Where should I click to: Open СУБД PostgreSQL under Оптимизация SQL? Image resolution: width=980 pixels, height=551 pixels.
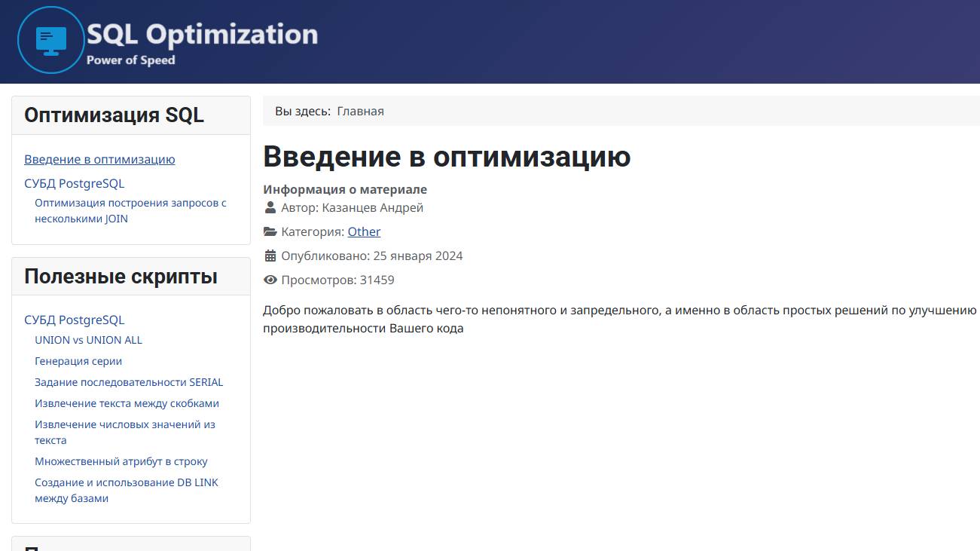point(74,183)
